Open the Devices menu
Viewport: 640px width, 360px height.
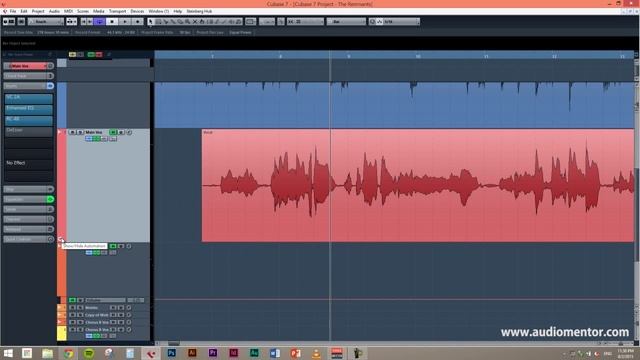coord(137,11)
